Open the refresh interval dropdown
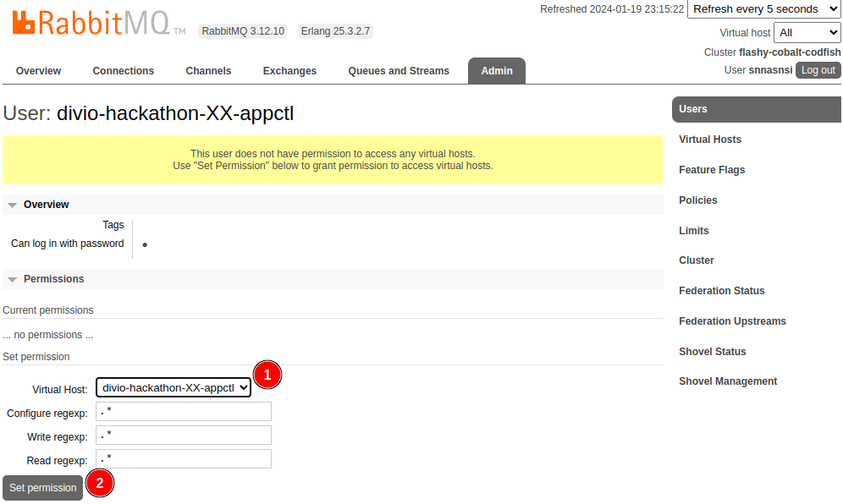The image size is (843, 504). pos(763,9)
